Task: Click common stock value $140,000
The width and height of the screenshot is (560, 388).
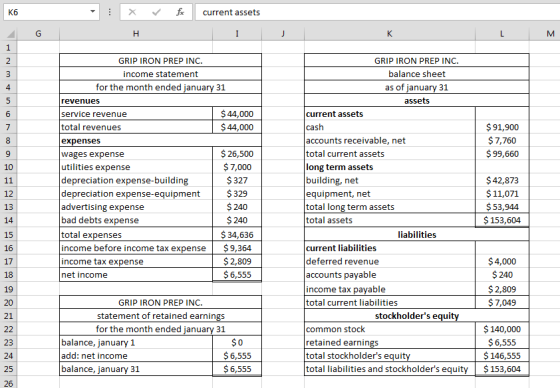Action: point(502,329)
